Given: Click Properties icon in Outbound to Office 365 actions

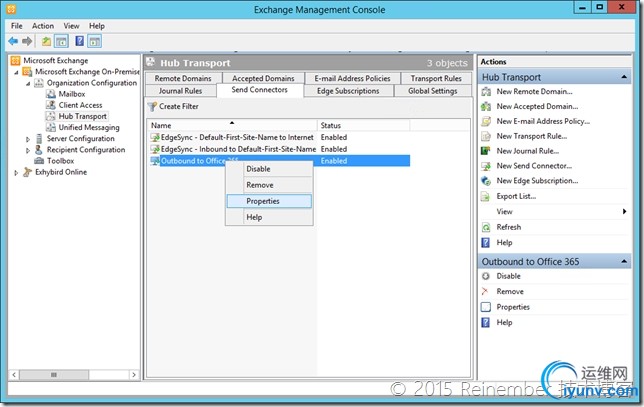Looking at the screenshot, I should (486, 307).
